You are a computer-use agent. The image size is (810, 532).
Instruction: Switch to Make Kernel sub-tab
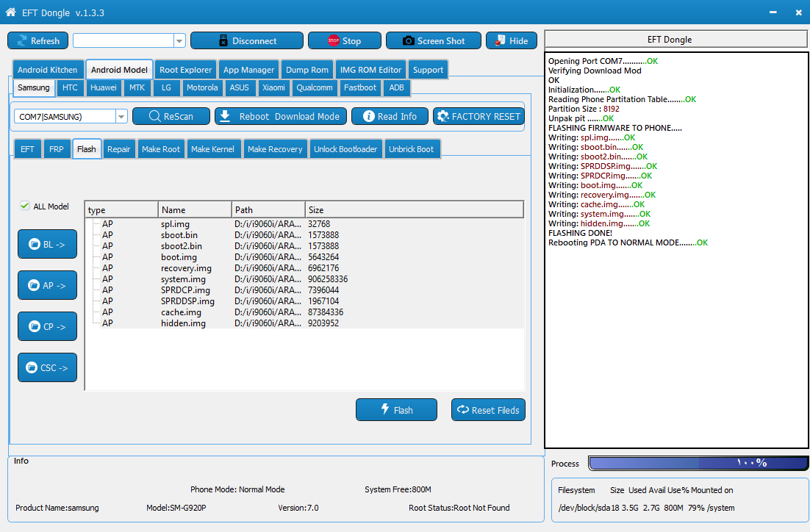coord(213,149)
